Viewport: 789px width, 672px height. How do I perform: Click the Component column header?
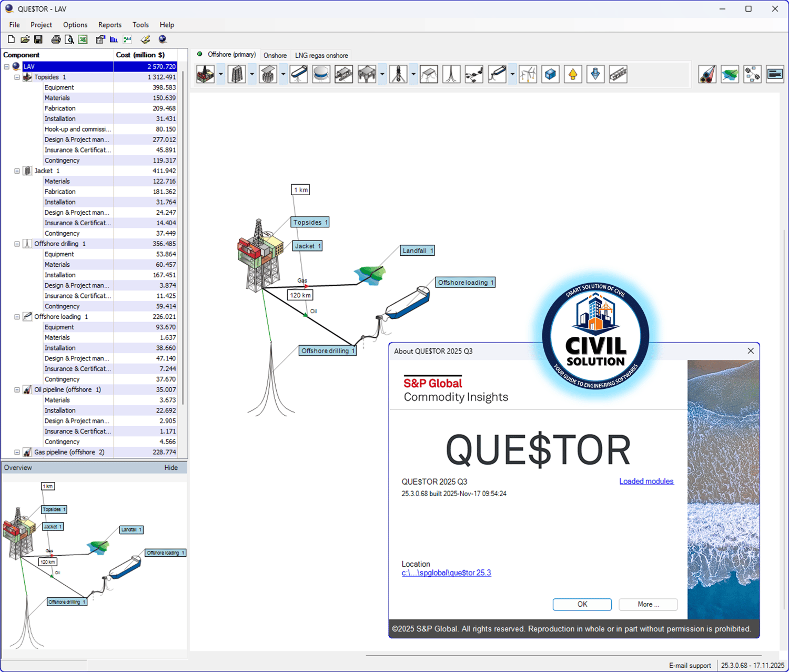click(x=57, y=55)
